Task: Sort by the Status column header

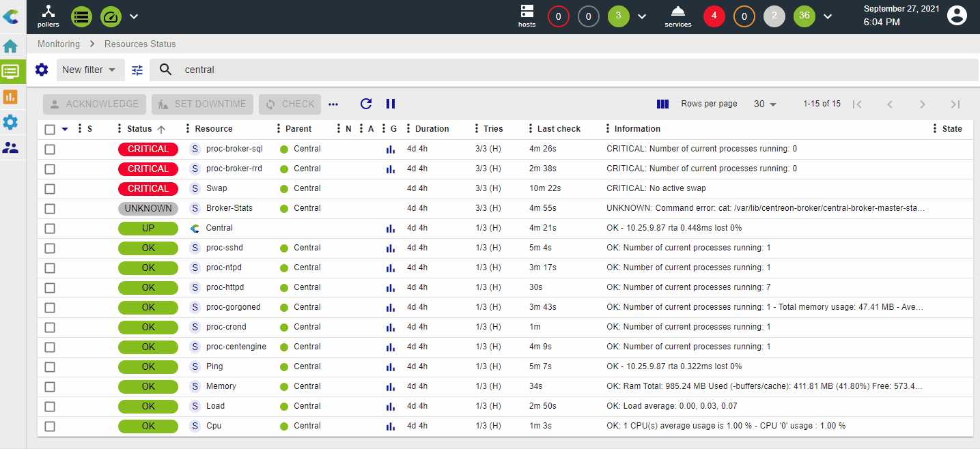Action: click(x=139, y=129)
